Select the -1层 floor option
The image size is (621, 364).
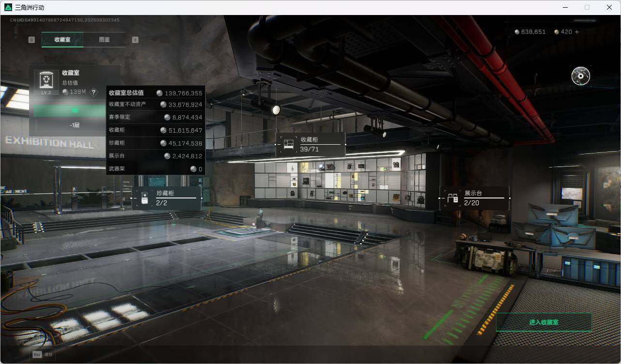click(75, 125)
